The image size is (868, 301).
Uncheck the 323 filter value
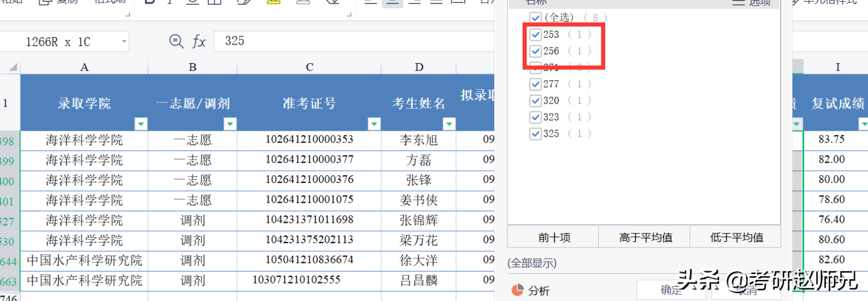coord(535,117)
